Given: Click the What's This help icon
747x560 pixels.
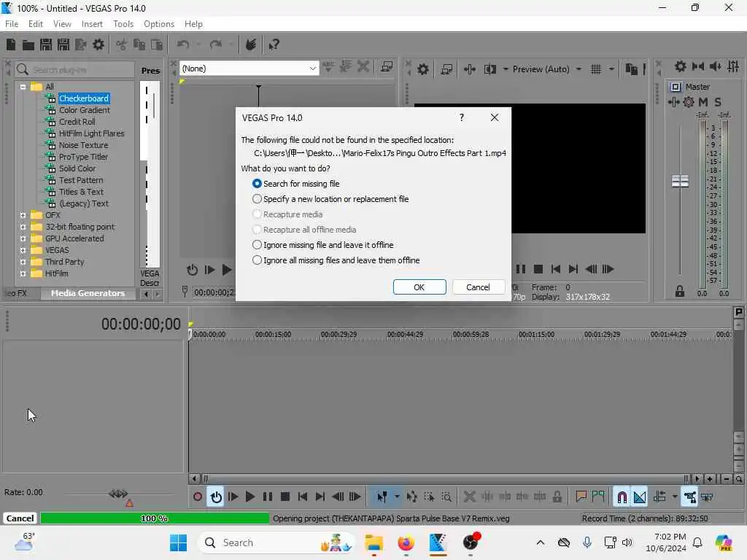Looking at the screenshot, I should click(274, 44).
